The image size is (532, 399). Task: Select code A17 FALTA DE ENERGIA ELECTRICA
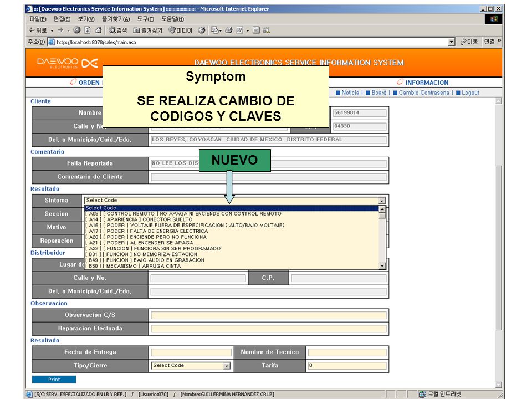[232, 231]
